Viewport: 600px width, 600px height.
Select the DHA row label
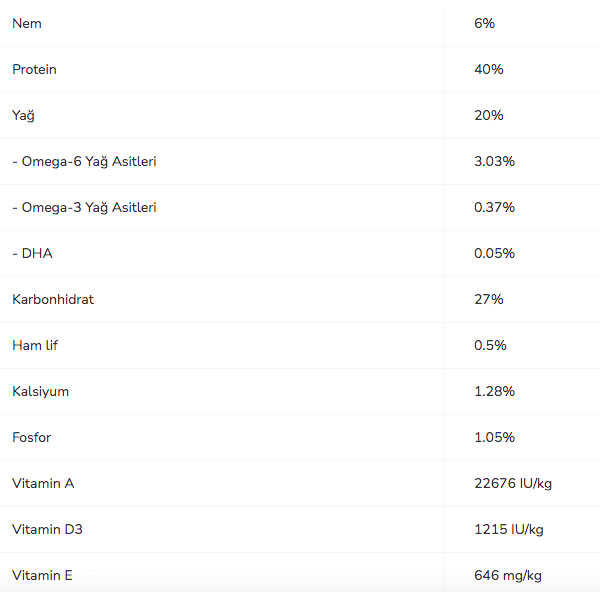(x=32, y=253)
